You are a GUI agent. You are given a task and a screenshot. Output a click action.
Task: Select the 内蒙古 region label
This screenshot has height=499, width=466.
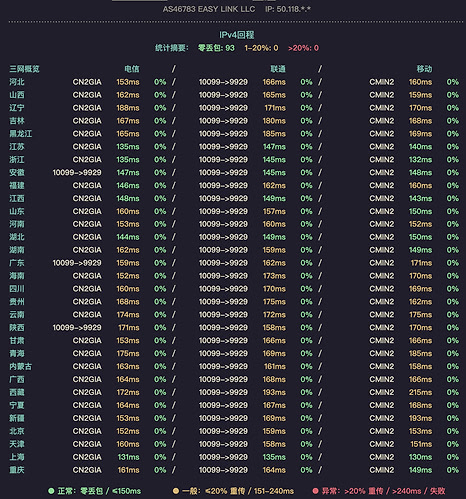tap(21, 366)
